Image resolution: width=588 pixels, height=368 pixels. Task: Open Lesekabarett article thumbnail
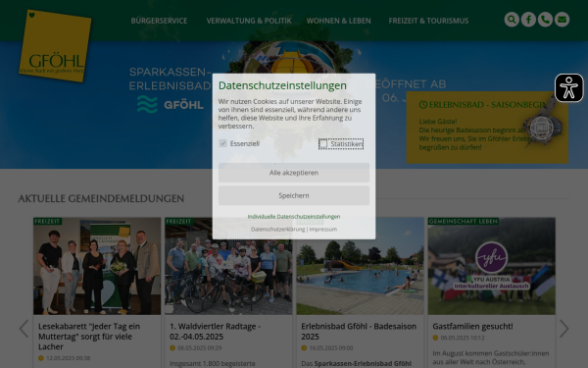point(97,266)
